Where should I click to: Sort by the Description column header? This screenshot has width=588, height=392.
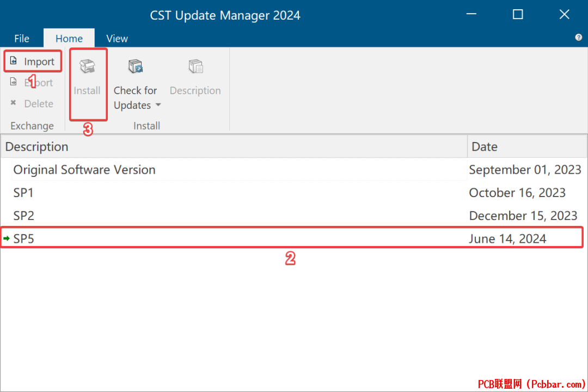point(234,146)
